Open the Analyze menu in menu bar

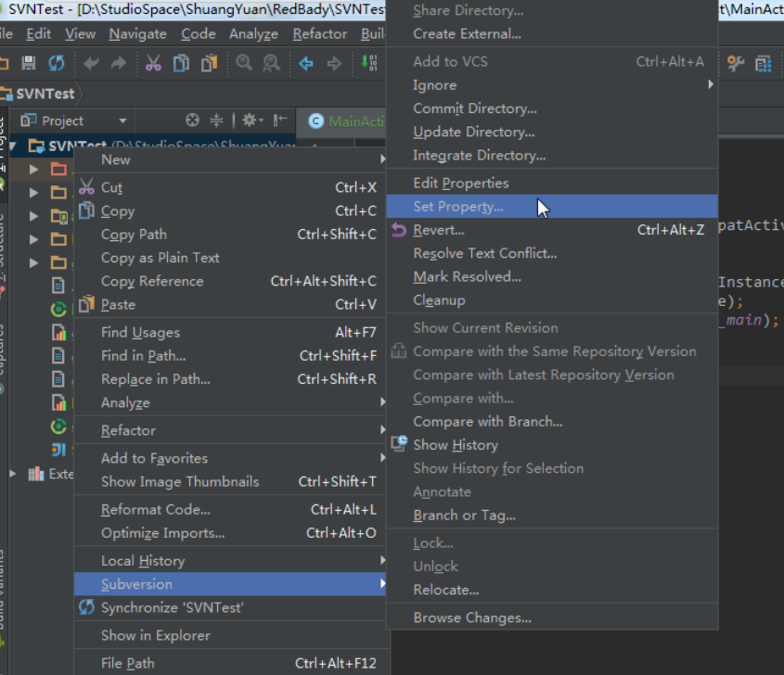(x=253, y=34)
